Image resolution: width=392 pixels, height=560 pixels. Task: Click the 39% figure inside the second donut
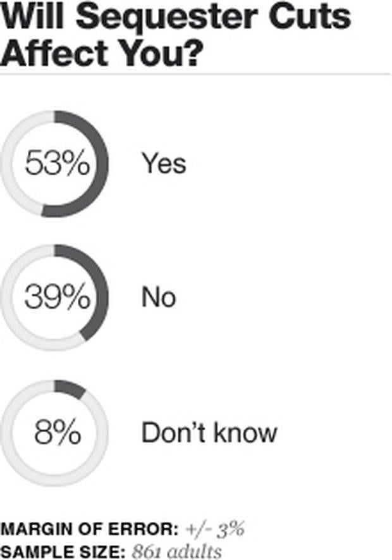pyautogui.click(x=57, y=296)
